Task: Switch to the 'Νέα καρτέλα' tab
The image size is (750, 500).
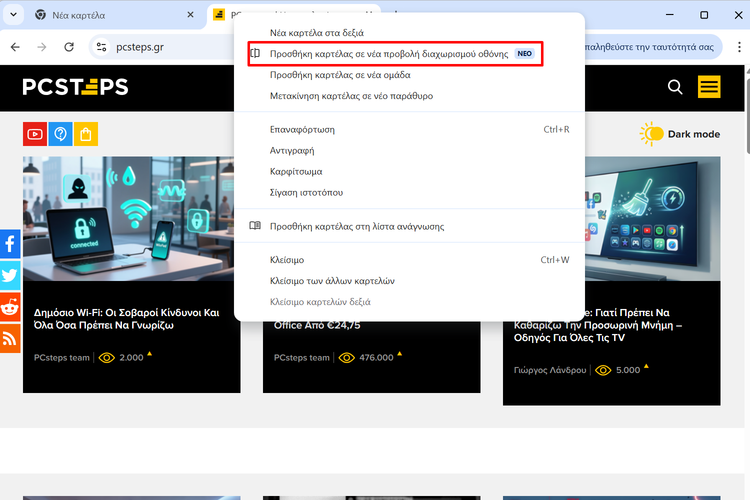Action: 100,15
